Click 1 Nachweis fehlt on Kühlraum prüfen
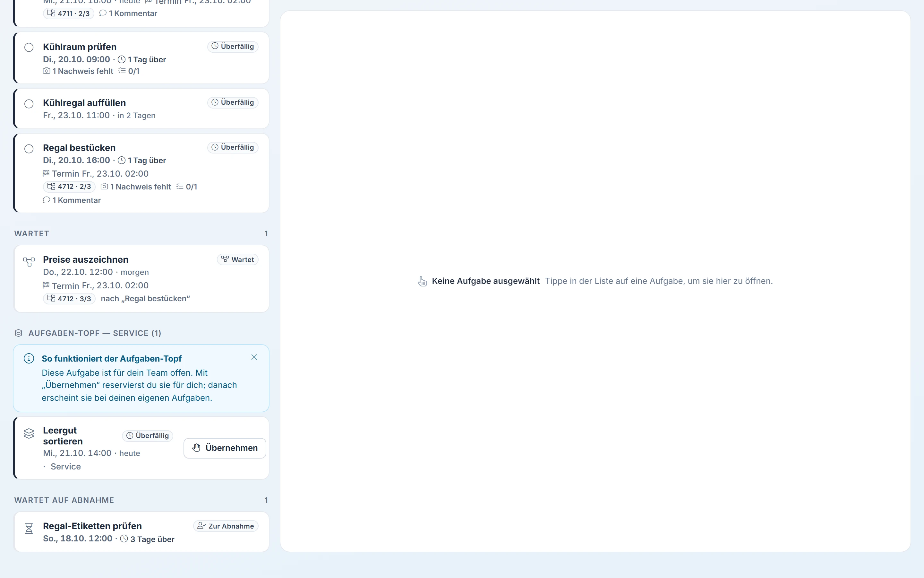Viewport: 924px width, 578px height. [x=78, y=71]
